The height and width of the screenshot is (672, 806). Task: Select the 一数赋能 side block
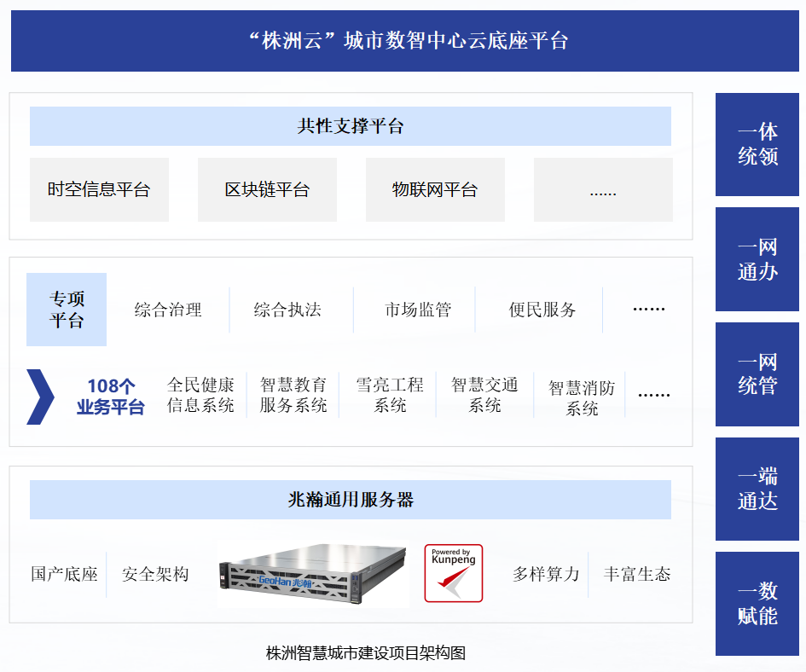757,604
